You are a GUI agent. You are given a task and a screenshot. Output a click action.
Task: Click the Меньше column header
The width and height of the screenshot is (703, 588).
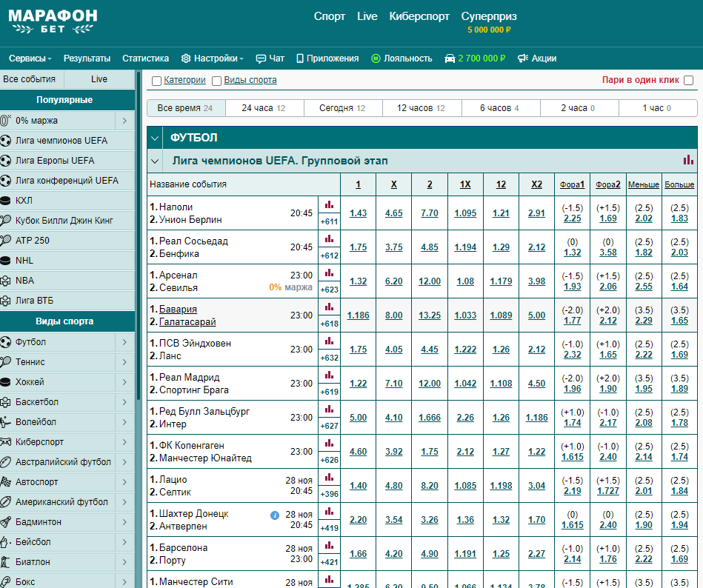tap(644, 184)
